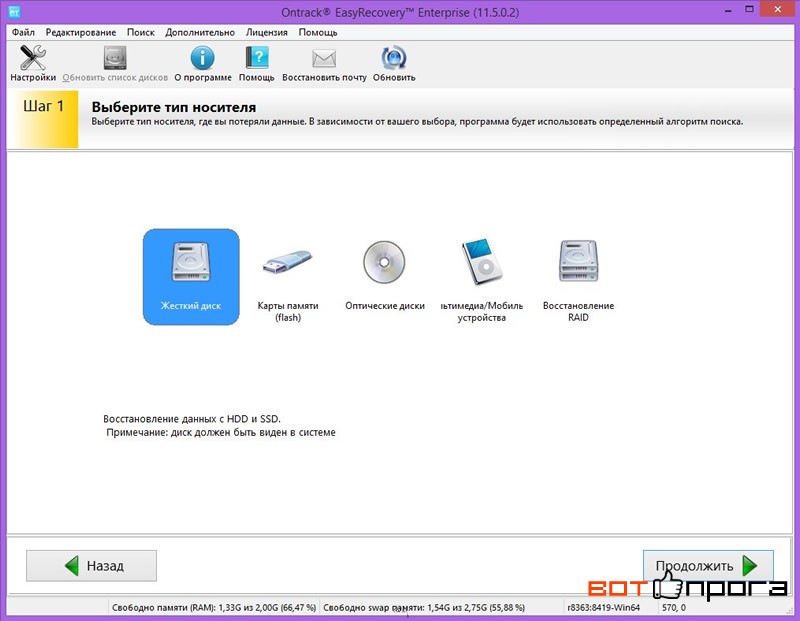The height and width of the screenshot is (621, 800).
Task: Click the Выберите тип носителя heading
Action: (x=174, y=108)
